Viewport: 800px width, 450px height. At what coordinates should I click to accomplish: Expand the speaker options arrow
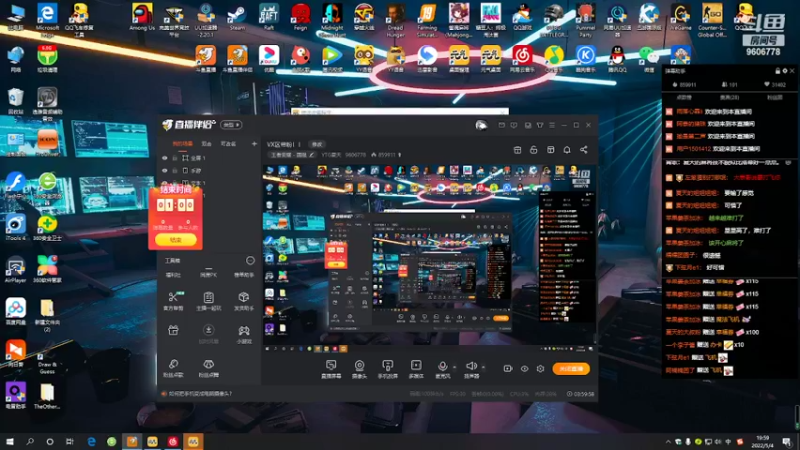483,367
